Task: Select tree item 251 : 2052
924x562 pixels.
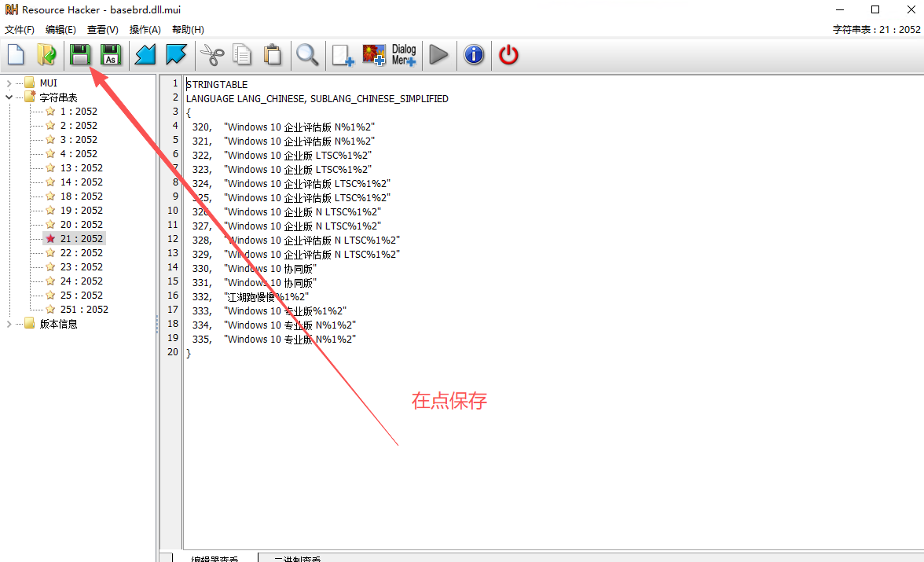Action: pyautogui.click(x=83, y=310)
